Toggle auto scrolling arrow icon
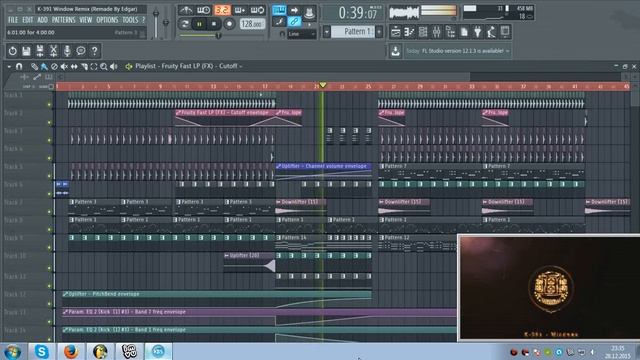This screenshot has width=640, height=360. coord(294,10)
